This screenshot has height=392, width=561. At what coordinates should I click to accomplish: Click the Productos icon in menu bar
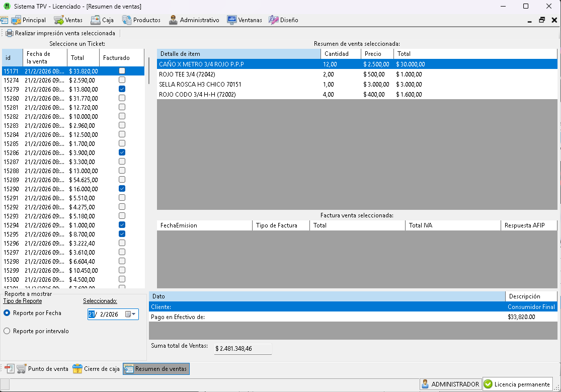pyautogui.click(x=127, y=20)
